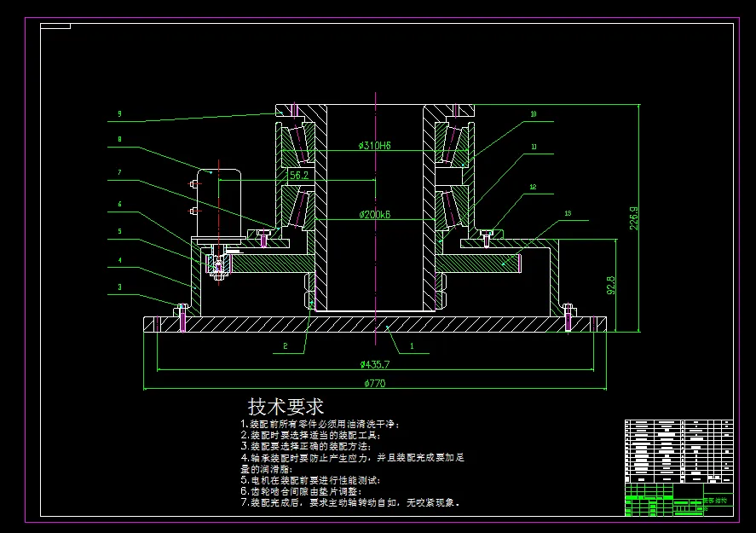Select the 226.9 vertical dimension text
Image resolution: width=756 pixels, height=533 pixels.
pyautogui.click(x=634, y=218)
